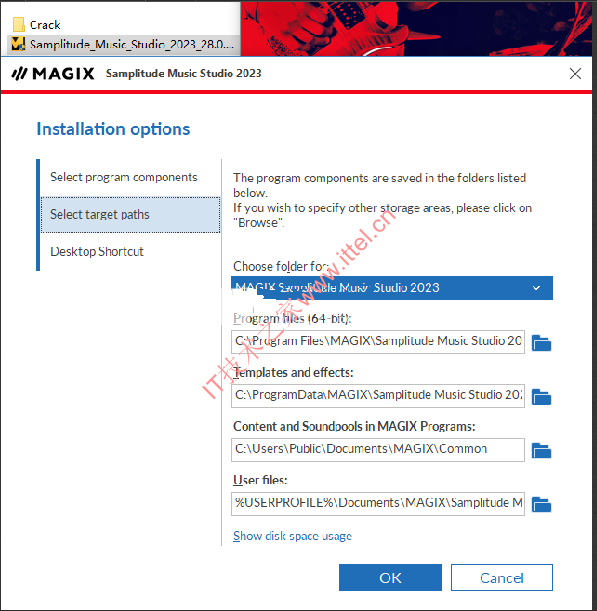This screenshot has height=611, width=597.
Task: Select the Samplitude_Music_Studio_2023 installer file
Action: pos(123,44)
